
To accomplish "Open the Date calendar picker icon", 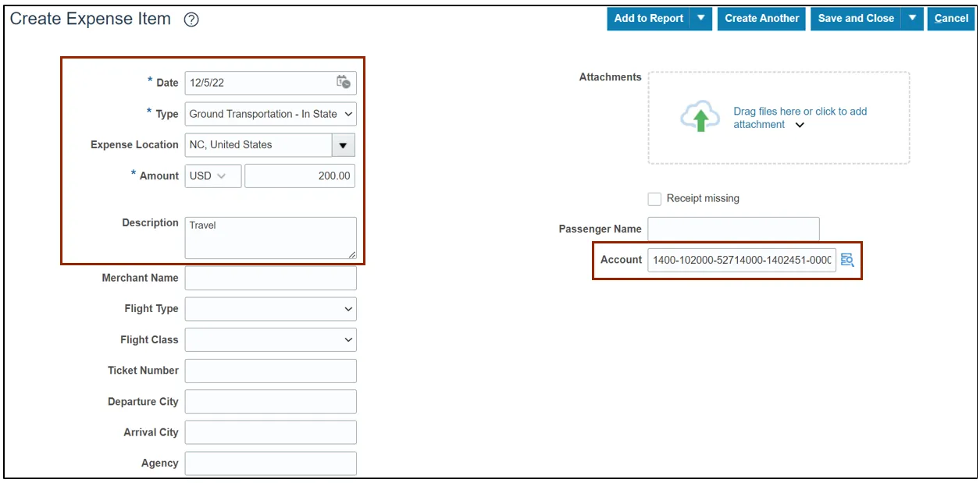I will click(x=343, y=82).
